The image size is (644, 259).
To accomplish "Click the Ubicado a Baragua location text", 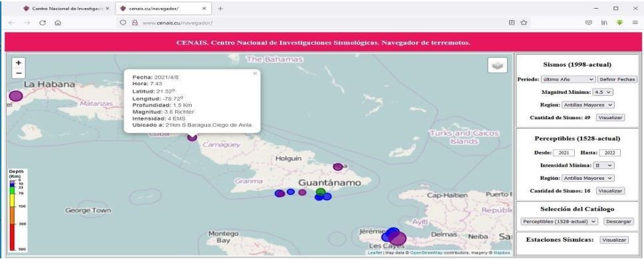I will [192, 125].
